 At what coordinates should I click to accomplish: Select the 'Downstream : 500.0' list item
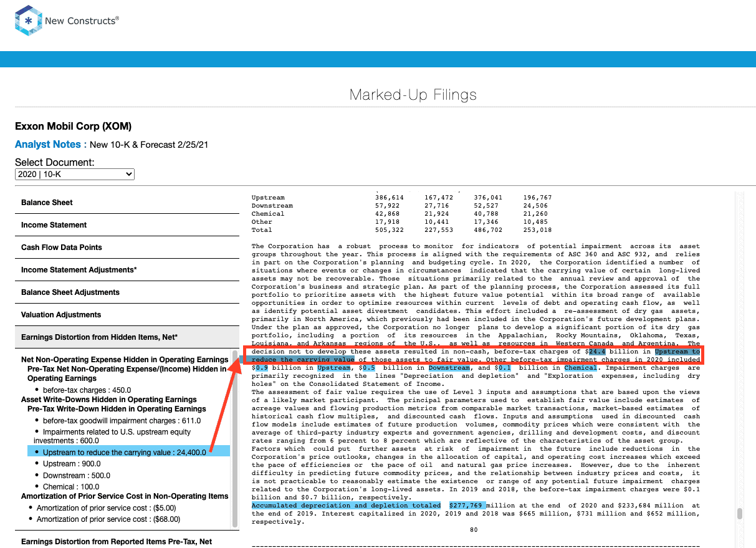coord(77,476)
